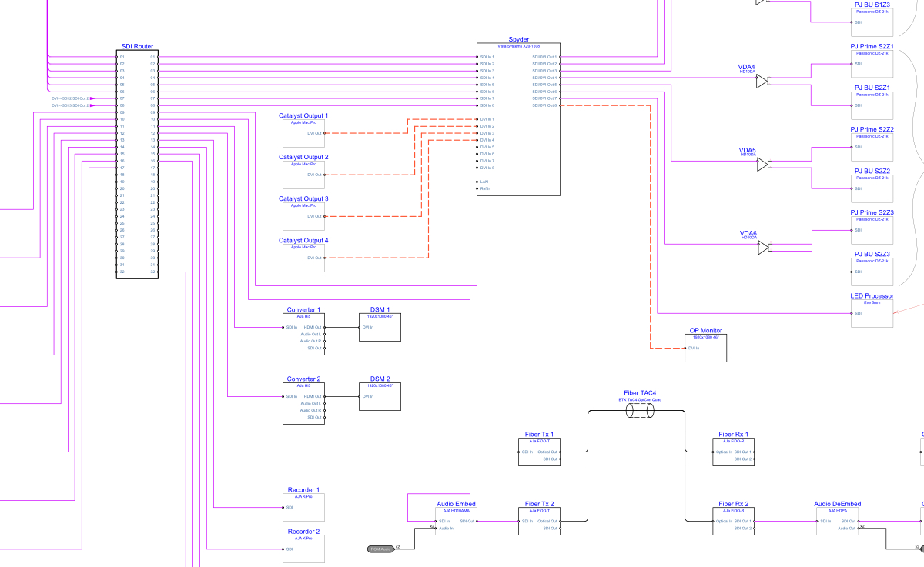Click the LED Processor block
Viewport: 924px width, 567px height.
(x=872, y=313)
